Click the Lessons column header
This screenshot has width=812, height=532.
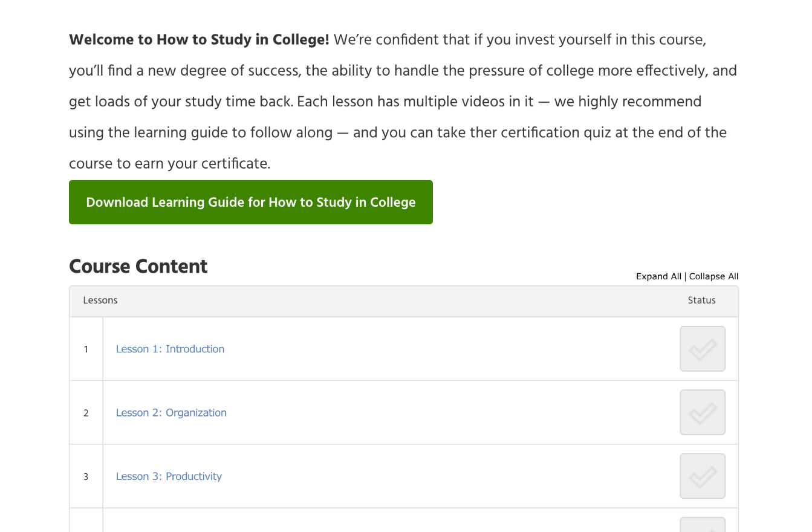(100, 300)
